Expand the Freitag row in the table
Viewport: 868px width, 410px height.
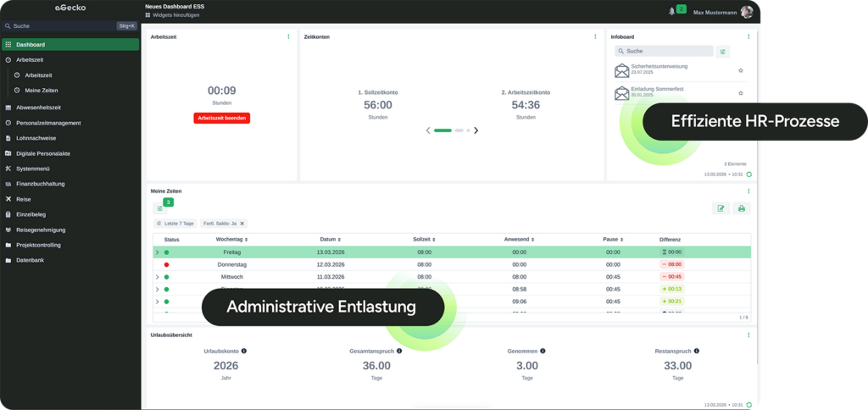(x=157, y=252)
